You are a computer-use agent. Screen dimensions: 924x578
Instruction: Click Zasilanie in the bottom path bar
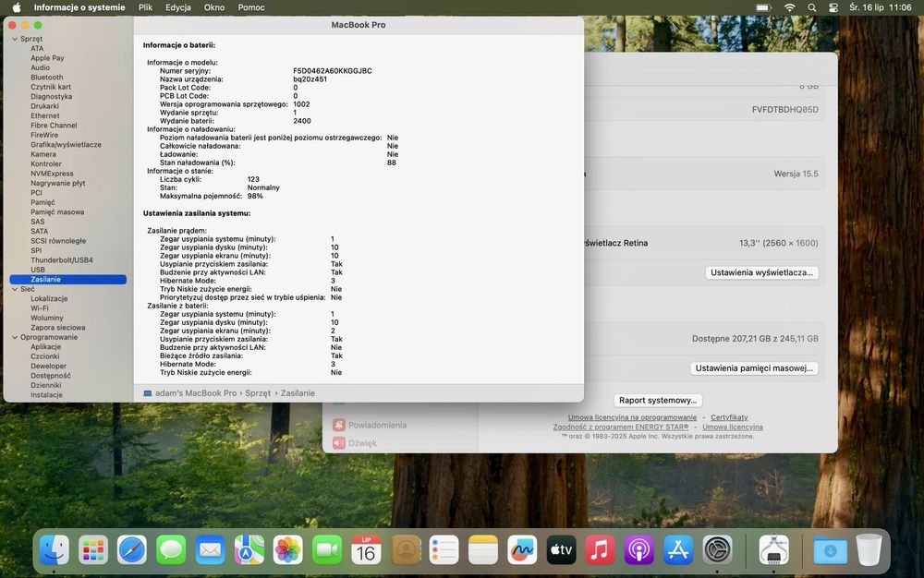(298, 393)
